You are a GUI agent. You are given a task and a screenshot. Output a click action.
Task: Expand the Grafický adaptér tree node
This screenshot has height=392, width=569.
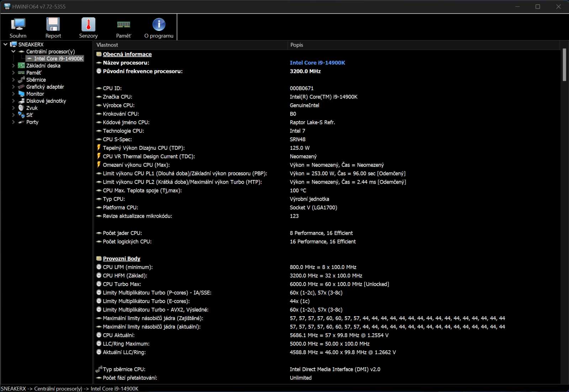click(x=14, y=87)
